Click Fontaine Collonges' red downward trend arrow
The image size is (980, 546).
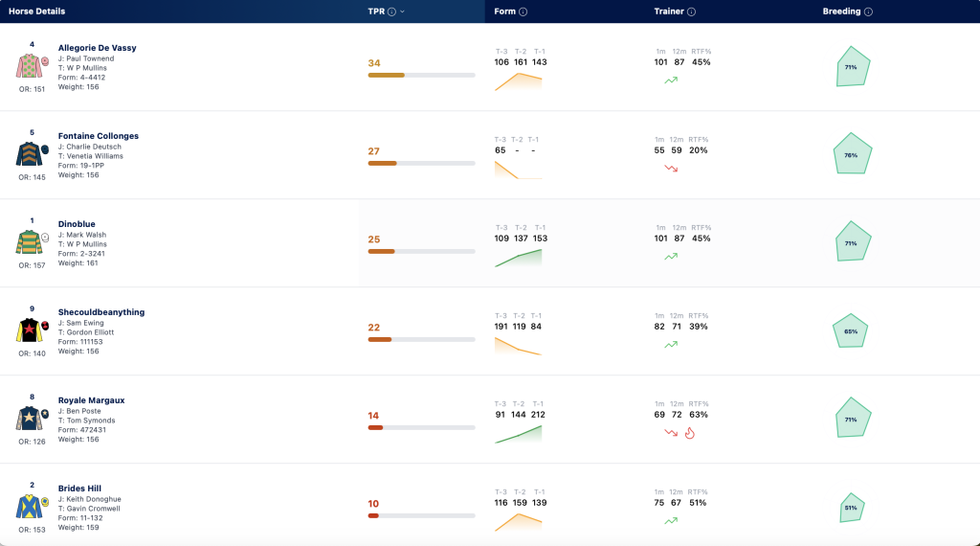coord(671,169)
